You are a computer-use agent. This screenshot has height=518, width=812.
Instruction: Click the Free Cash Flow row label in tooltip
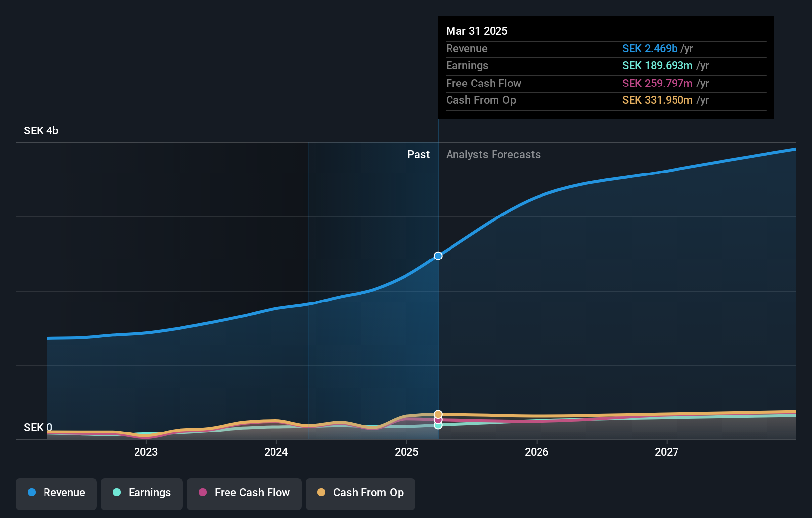click(484, 83)
